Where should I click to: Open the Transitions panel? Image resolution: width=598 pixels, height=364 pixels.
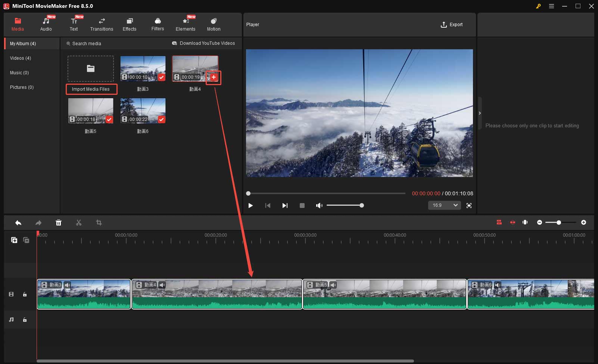pos(102,24)
